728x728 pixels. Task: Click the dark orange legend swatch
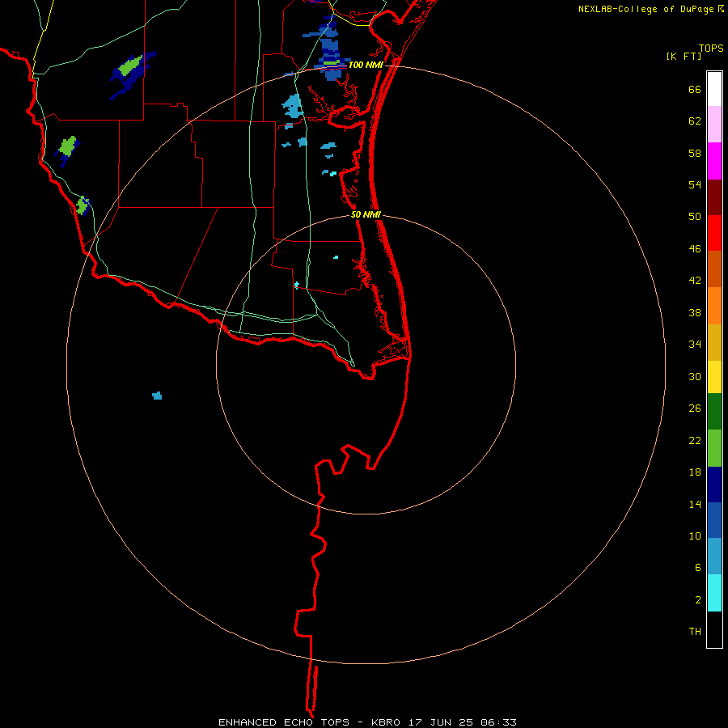714,269
